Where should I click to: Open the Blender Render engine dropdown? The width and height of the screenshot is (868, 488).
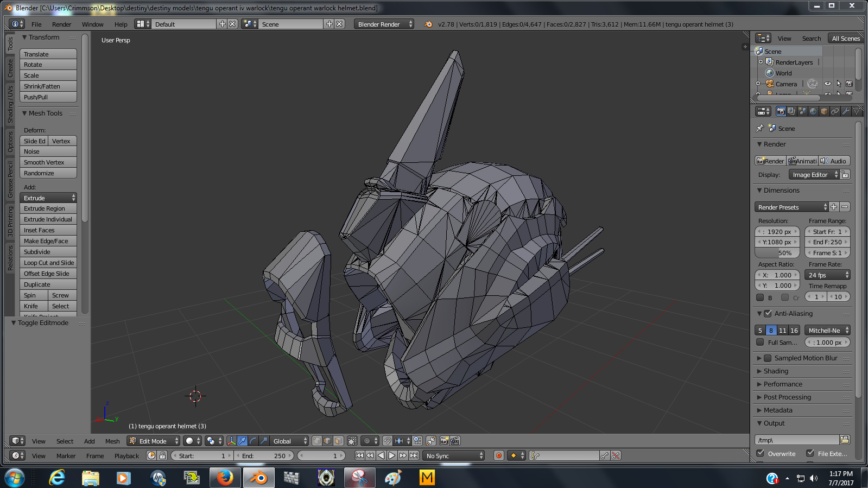click(x=384, y=24)
